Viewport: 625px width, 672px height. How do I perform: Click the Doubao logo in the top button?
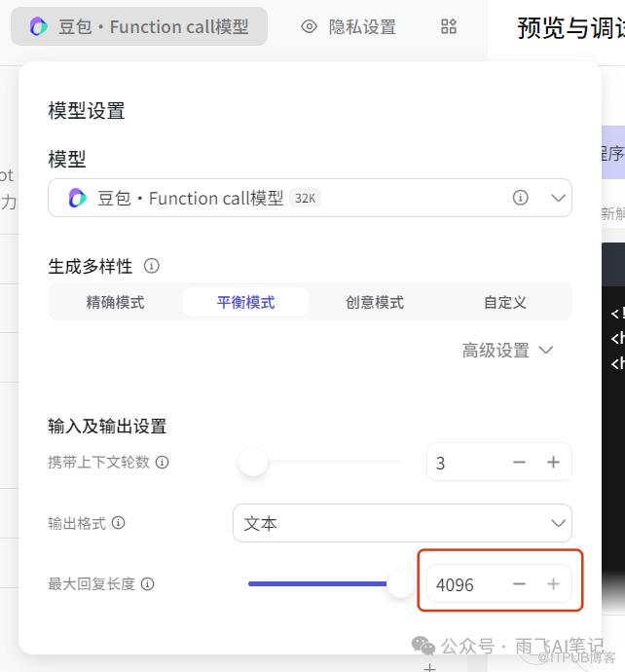click(x=39, y=26)
